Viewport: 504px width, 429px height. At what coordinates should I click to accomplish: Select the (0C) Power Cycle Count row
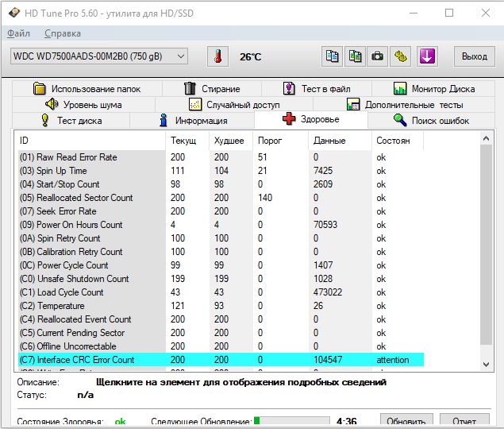221,265
